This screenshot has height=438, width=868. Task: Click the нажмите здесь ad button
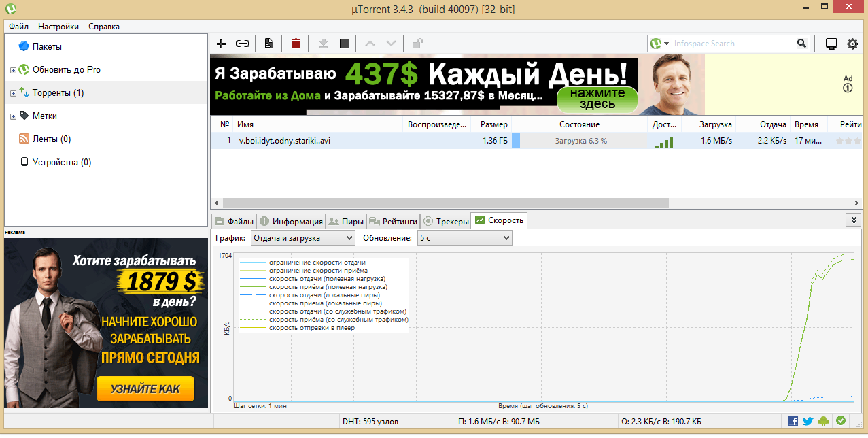tap(597, 99)
